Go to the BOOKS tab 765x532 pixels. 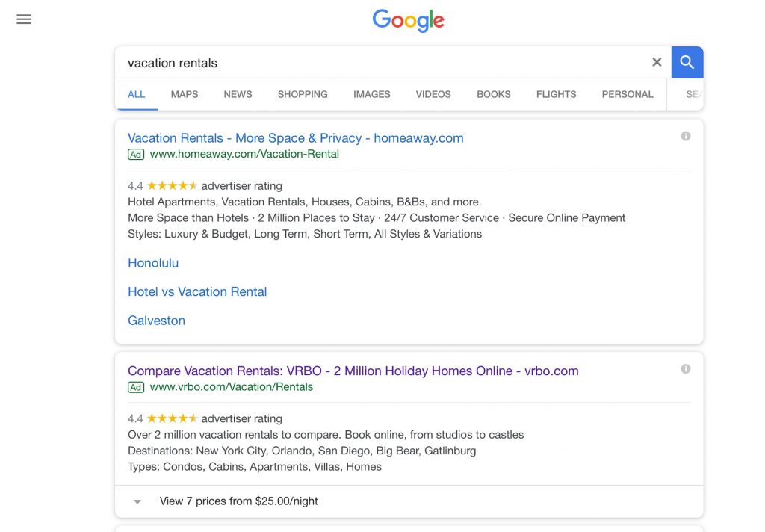tap(494, 94)
